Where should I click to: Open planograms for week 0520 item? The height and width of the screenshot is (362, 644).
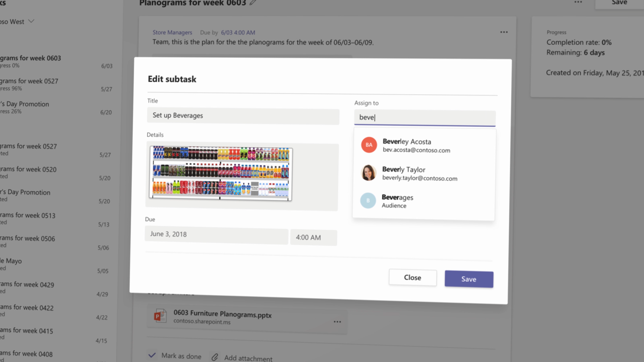(x=56, y=173)
